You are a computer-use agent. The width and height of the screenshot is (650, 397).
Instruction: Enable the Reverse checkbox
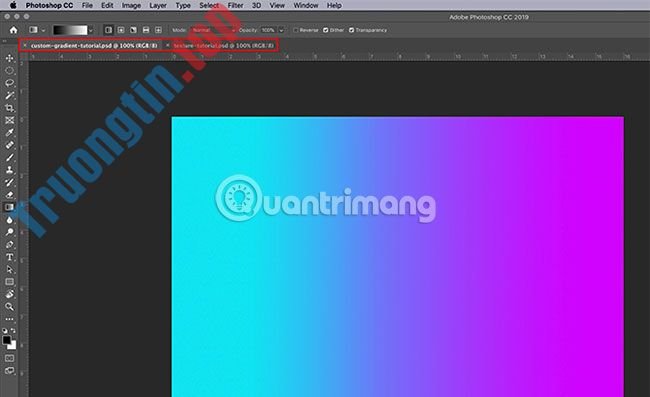click(x=296, y=30)
